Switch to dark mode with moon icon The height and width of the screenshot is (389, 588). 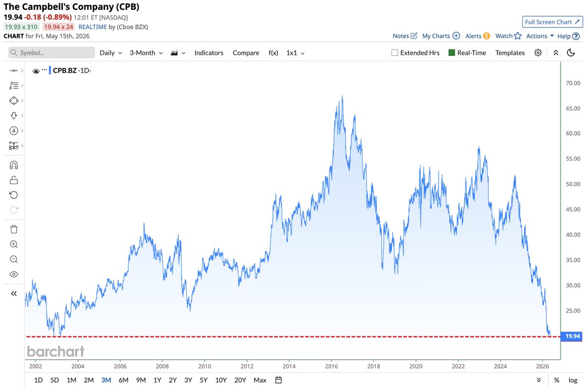570,52
